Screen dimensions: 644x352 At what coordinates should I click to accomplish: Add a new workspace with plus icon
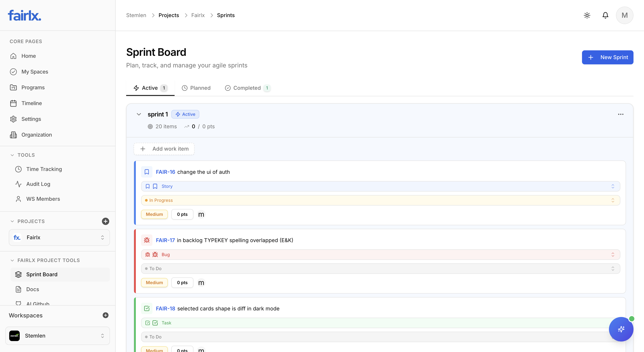[106, 315]
